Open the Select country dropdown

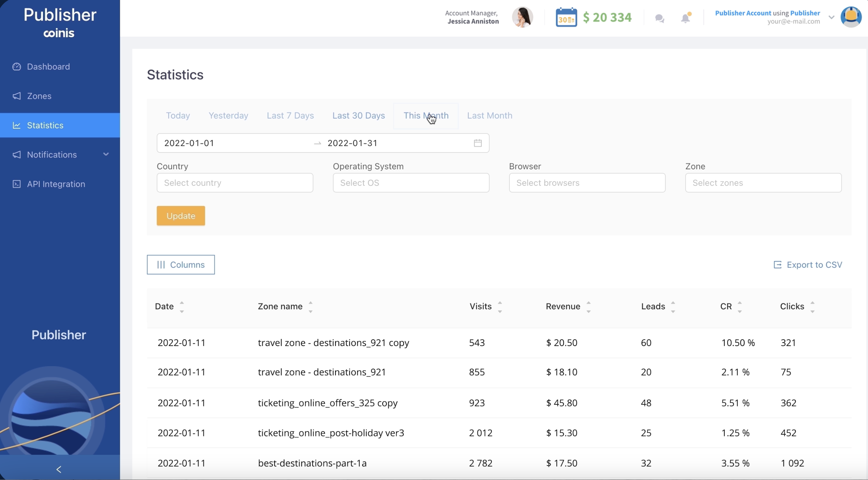point(235,183)
